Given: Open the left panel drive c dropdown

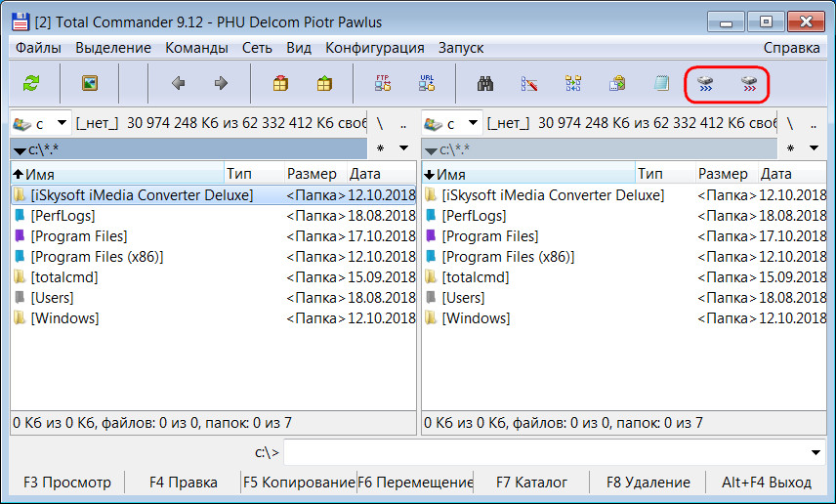Looking at the screenshot, I should [x=40, y=123].
